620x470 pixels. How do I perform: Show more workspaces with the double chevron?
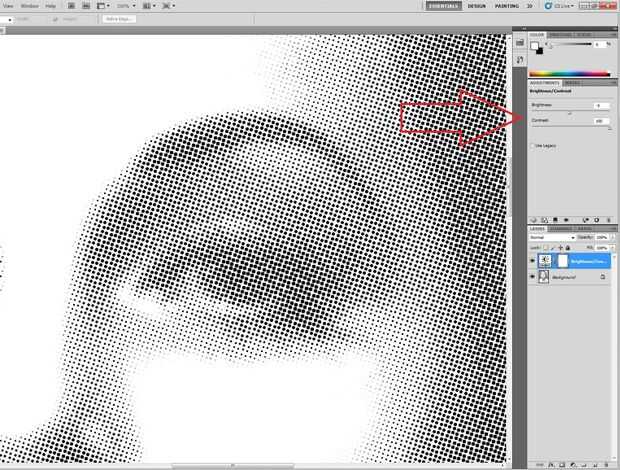pos(529,6)
